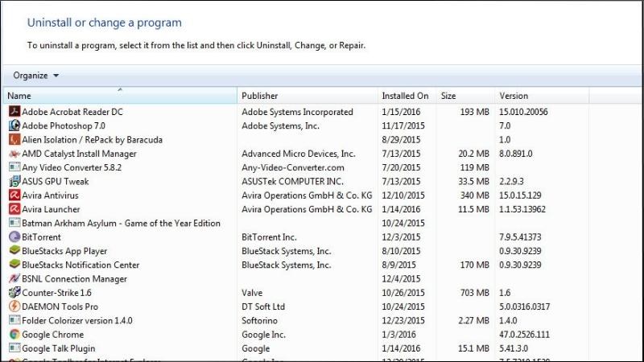Click the Alien Isolation RePack icon
This screenshot has height=362, width=644.
(14, 139)
